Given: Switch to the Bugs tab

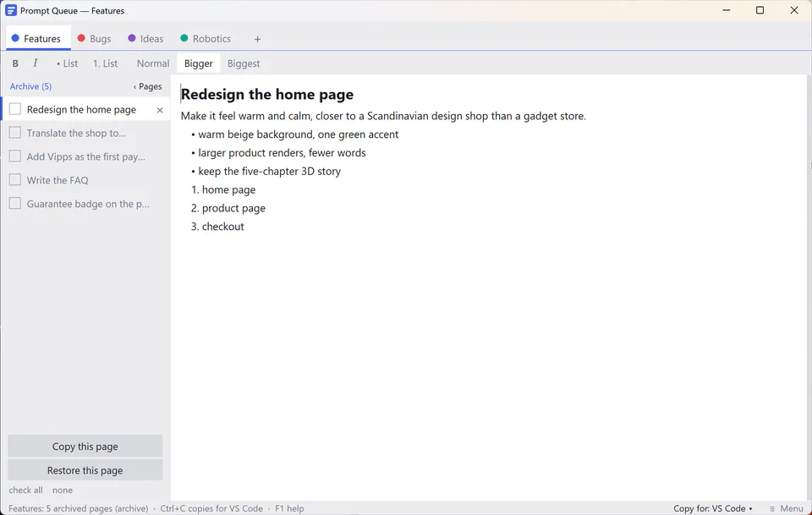Looking at the screenshot, I should pos(94,38).
